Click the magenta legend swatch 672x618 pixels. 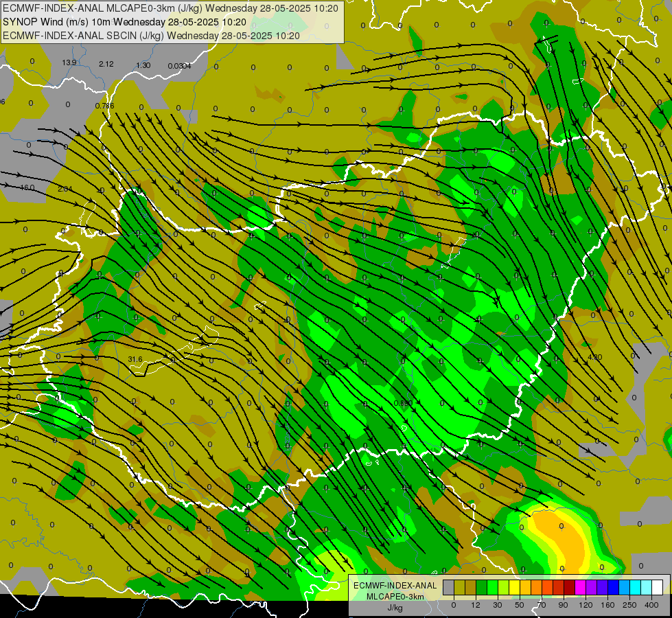tap(581, 587)
